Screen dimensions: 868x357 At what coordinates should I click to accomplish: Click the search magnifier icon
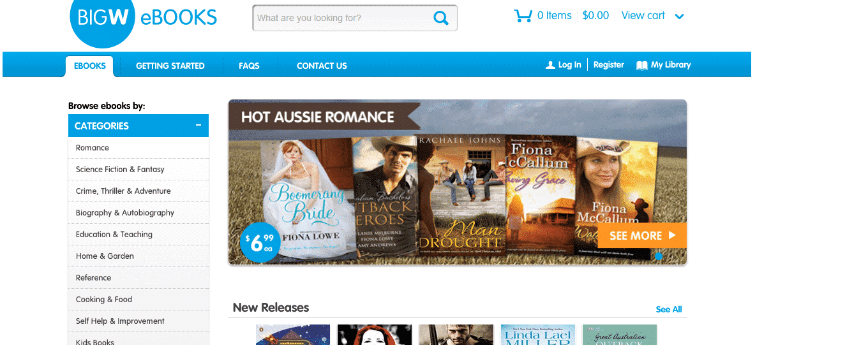point(441,18)
